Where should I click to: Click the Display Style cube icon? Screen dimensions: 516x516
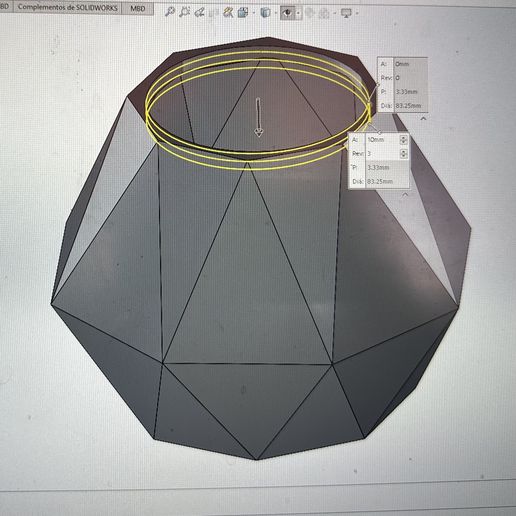pos(265,13)
